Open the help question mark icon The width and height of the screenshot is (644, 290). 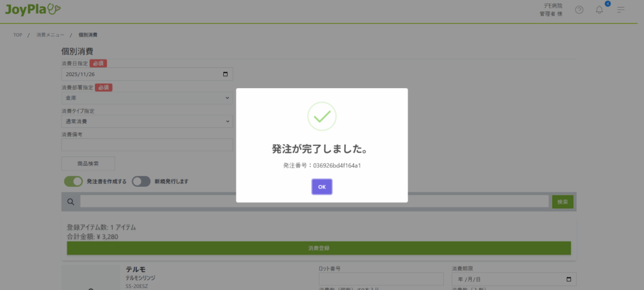point(579,10)
